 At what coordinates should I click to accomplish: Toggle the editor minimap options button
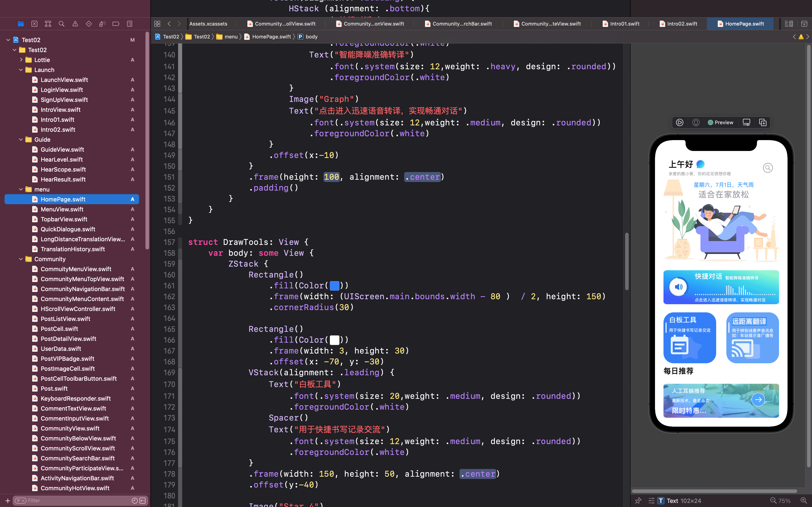788,24
